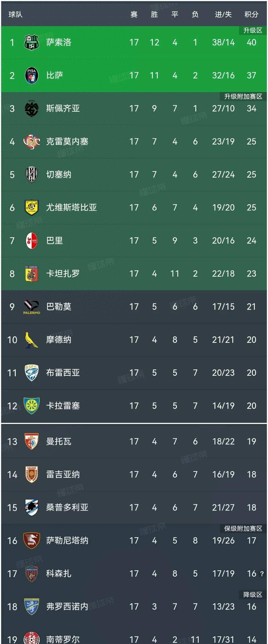The image size is (268, 644).
Task: Click the Sassuolo team crest
Action: 32,43
